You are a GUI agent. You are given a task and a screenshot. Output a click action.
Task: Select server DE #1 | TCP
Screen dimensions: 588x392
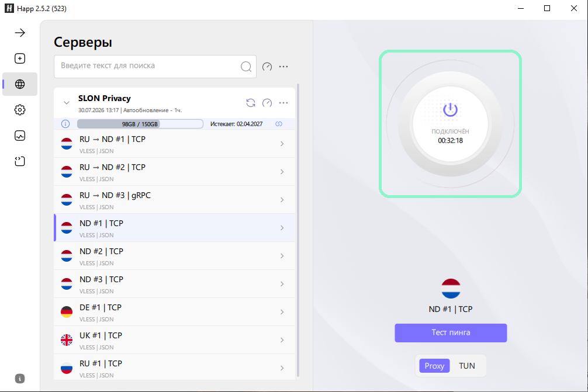pyautogui.click(x=174, y=312)
